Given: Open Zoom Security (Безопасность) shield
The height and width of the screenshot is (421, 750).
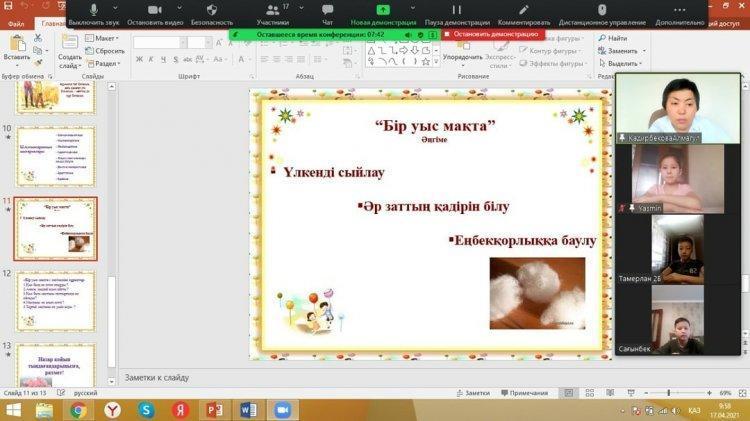Looking at the screenshot, I should click(211, 14).
